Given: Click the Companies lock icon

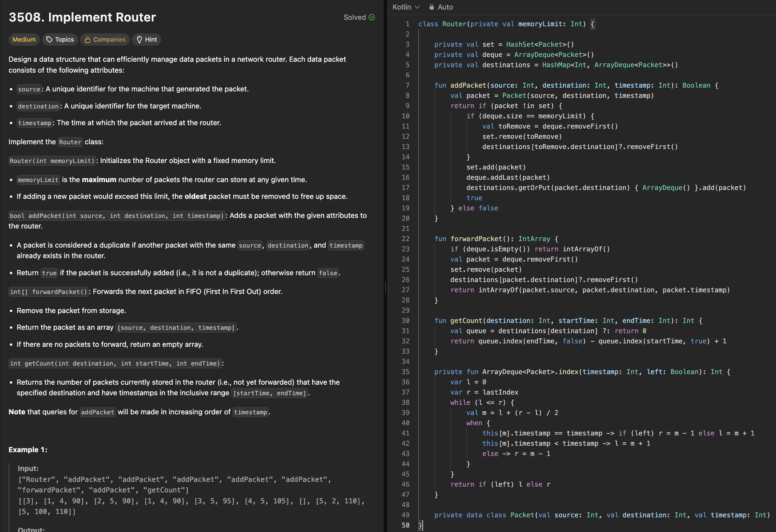Looking at the screenshot, I should click(x=88, y=40).
